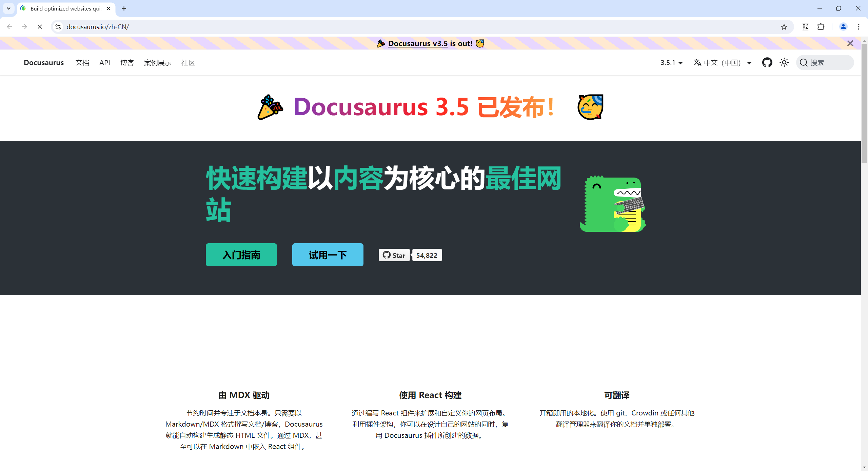Click the party popper emoji in banner
Image resolution: width=868 pixels, height=471 pixels.
tap(381, 43)
